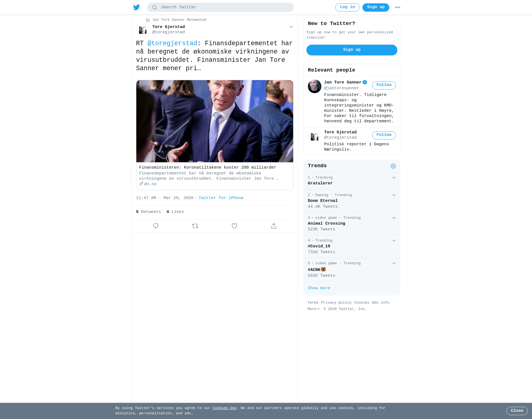Click the three-dot more options icon
Screen dimensions: 532x419
tap(398, 7)
